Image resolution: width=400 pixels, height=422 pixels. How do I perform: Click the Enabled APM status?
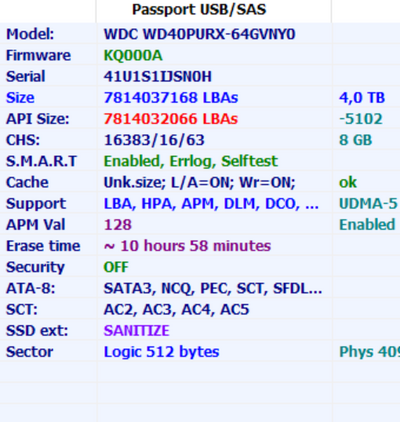coord(367,225)
